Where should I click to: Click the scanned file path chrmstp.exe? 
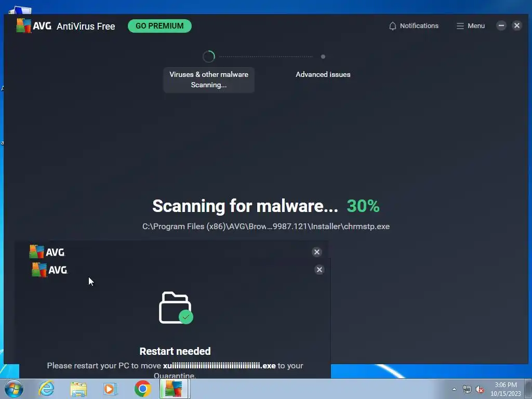[265, 227]
